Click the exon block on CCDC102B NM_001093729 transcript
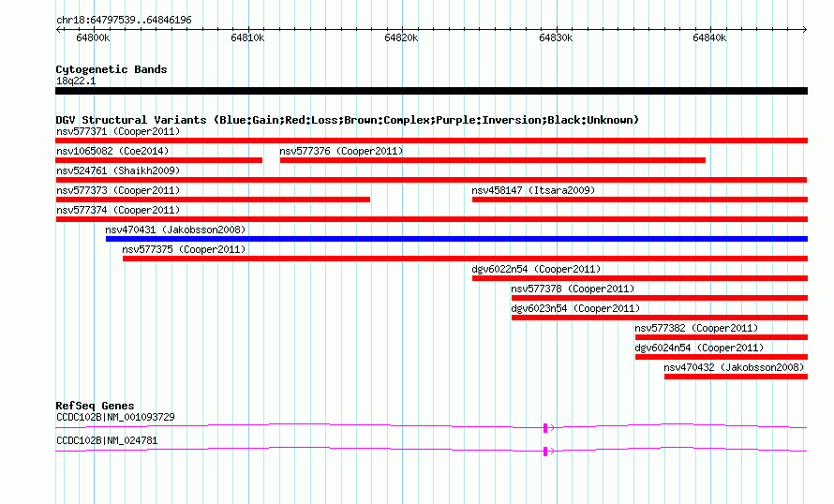The height and width of the screenshot is (504, 834). [x=545, y=428]
